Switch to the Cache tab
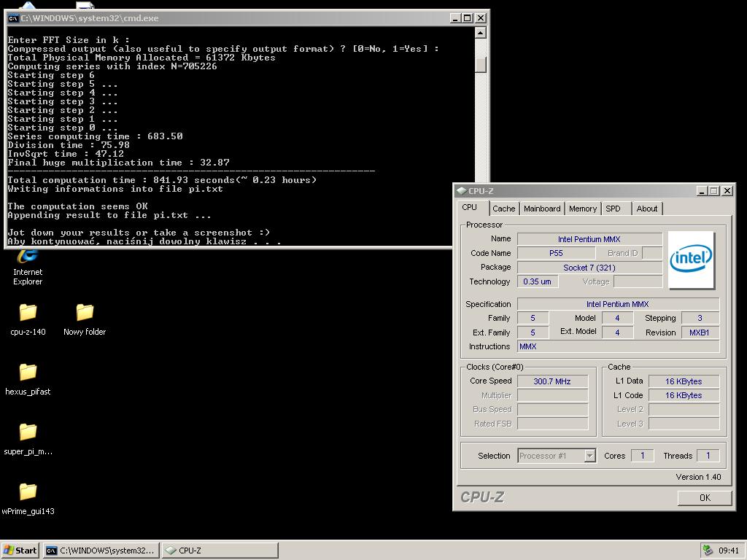 [x=503, y=209]
